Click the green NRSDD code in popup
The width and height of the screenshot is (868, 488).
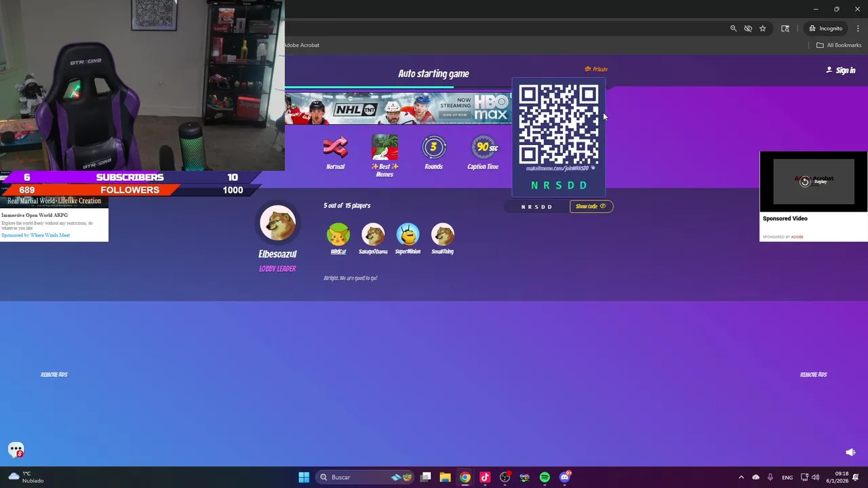tap(559, 185)
